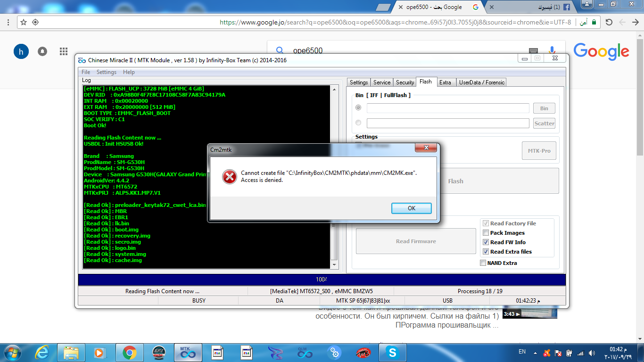This screenshot has height=362, width=644.
Task: Open Skype from the taskbar
Action: point(392,352)
